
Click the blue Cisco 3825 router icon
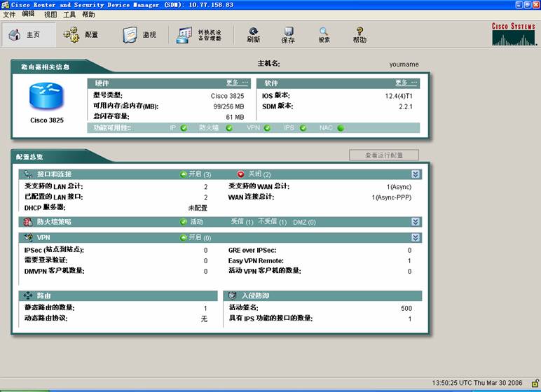click(46, 95)
